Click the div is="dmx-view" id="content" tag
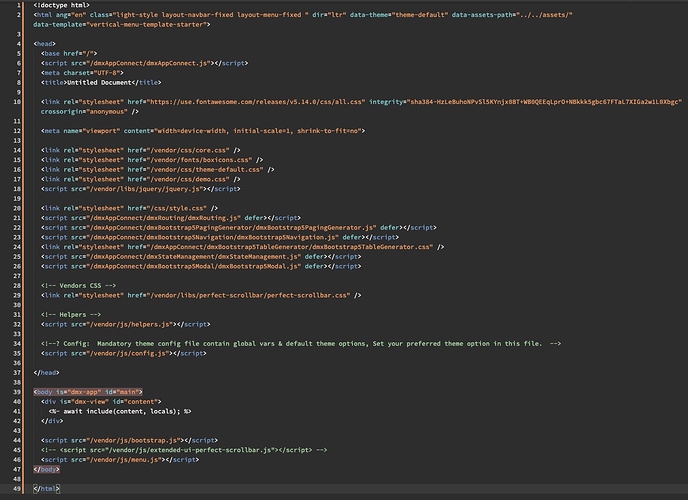 point(101,401)
